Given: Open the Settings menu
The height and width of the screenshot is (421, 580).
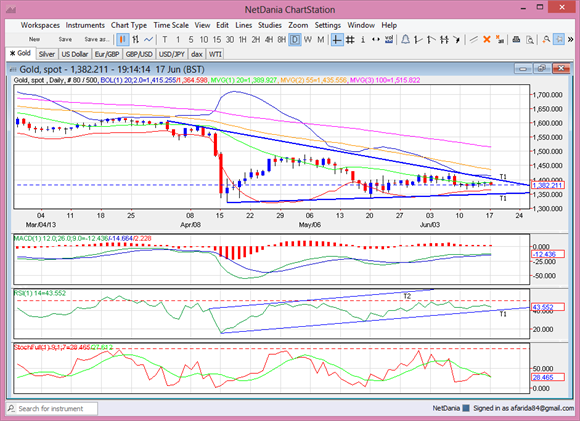Looking at the screenshot, I should coord(328,25).
